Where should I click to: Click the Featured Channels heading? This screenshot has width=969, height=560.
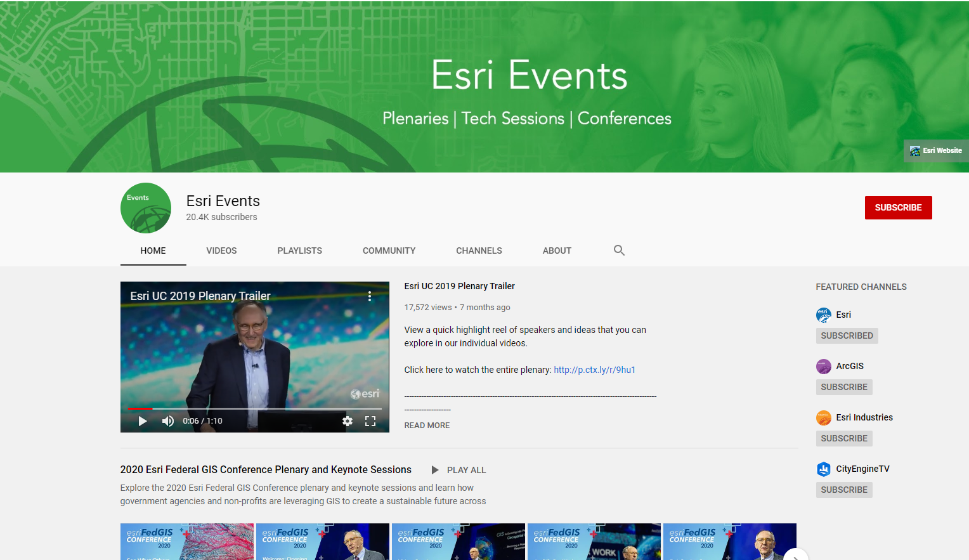tap(861, 287)
